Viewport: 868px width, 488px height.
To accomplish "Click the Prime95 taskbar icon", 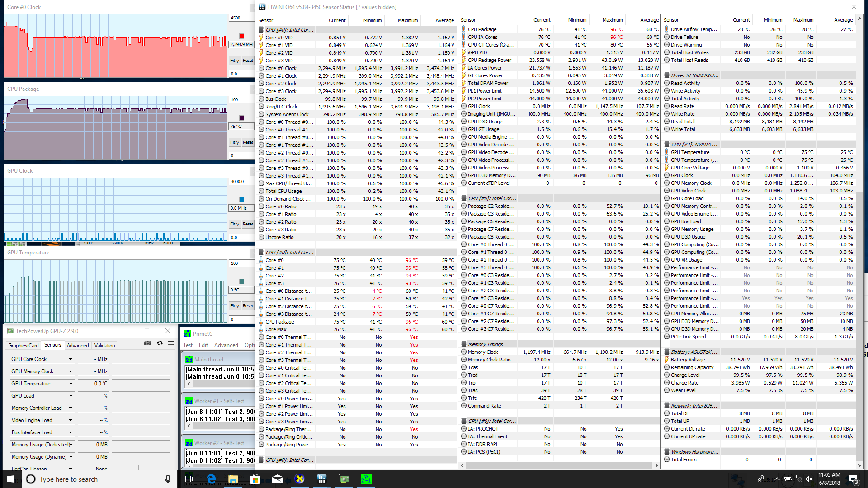I will pos(366,479).
